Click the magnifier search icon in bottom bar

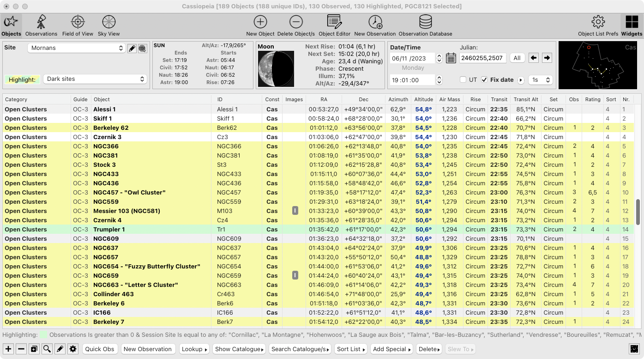47,349
